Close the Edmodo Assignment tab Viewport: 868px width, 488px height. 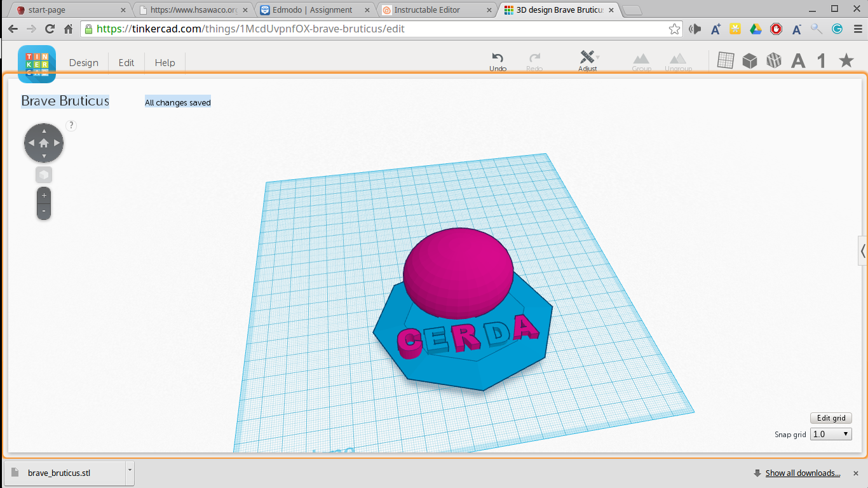point(367,10)
